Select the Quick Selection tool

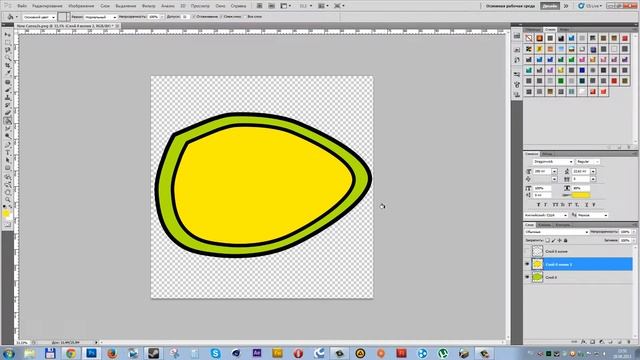(8, 58)
